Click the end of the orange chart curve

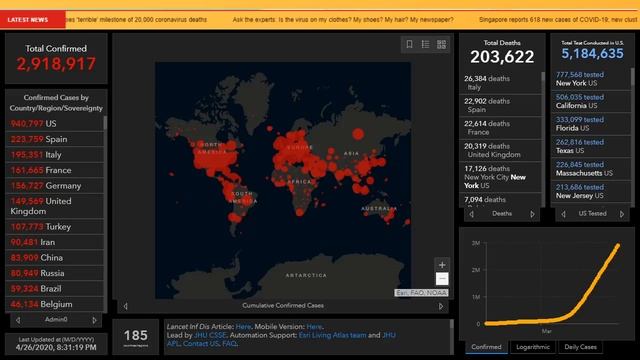pos(618,246)
